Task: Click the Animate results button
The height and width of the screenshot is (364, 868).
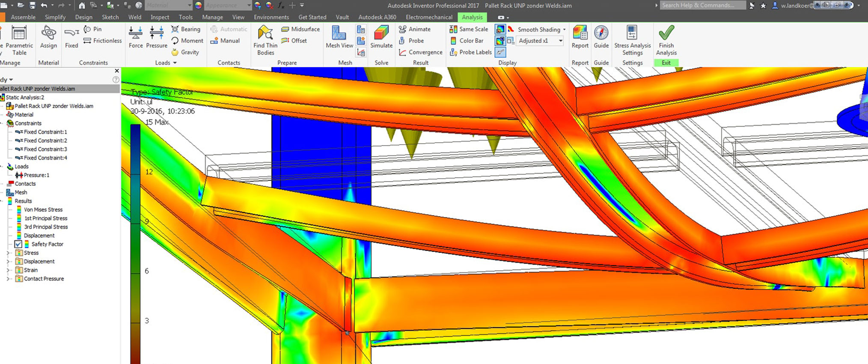Action: pyautogui.click(x=414, y=29)
